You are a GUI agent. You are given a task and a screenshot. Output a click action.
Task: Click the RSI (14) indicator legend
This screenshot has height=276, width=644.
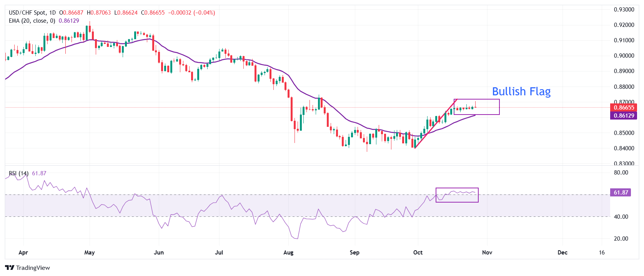[x=18, y=173]
